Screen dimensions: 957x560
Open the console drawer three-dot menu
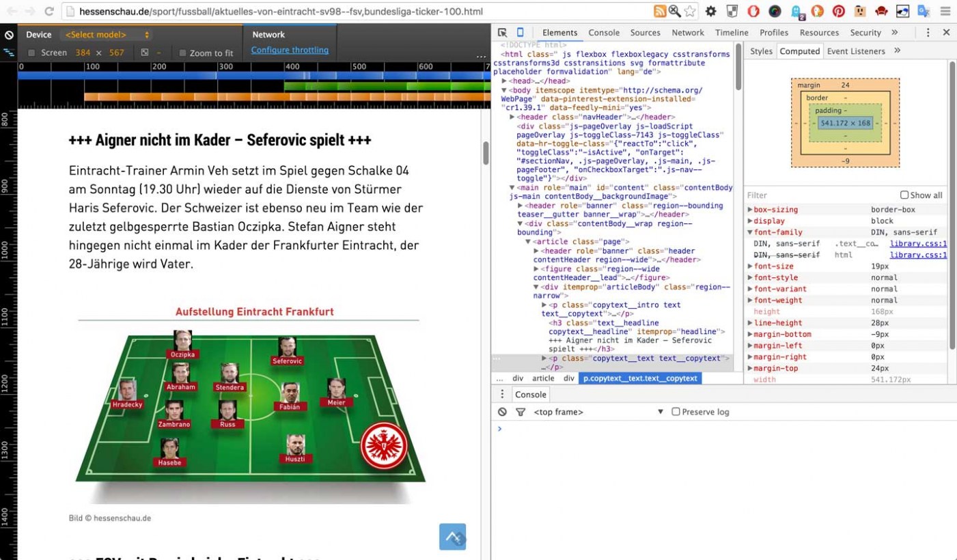[x=502, y=394]
